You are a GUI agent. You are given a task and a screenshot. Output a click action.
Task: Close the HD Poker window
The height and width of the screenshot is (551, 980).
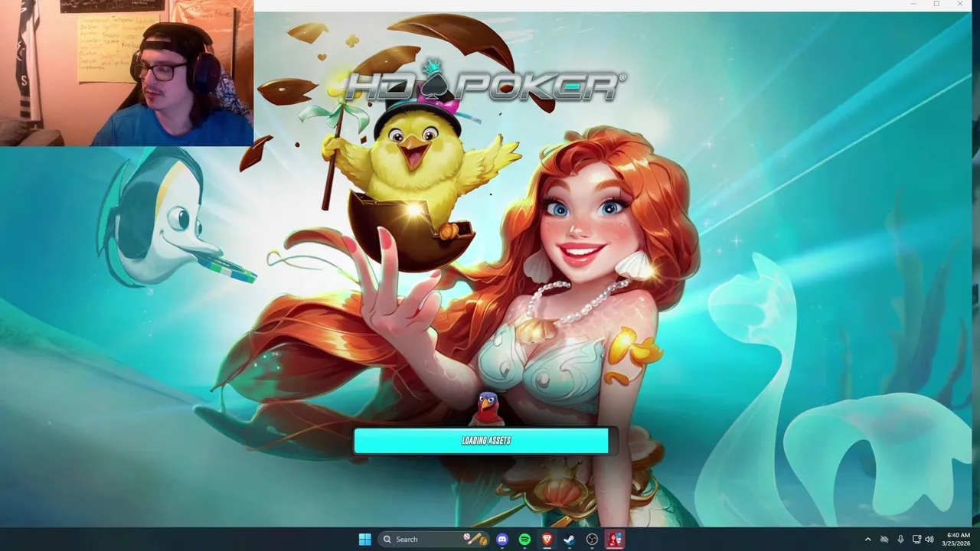tap(960, 5)
